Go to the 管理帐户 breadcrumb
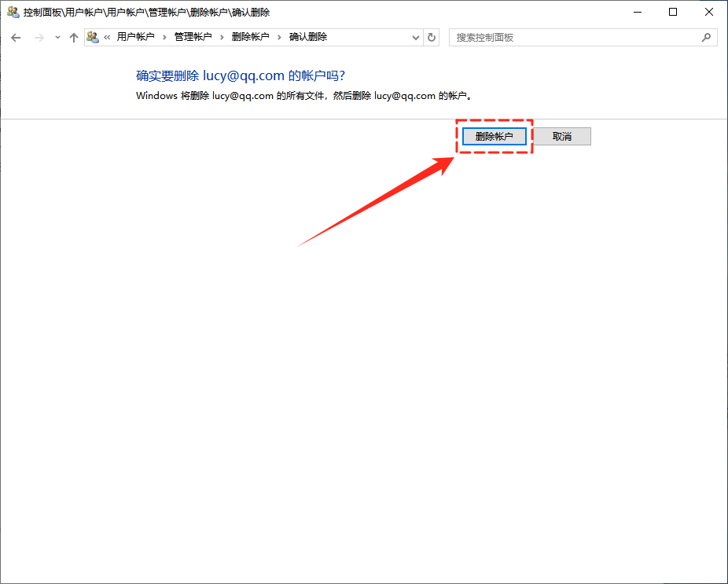The image size is (728, 584). pos(193,37)
